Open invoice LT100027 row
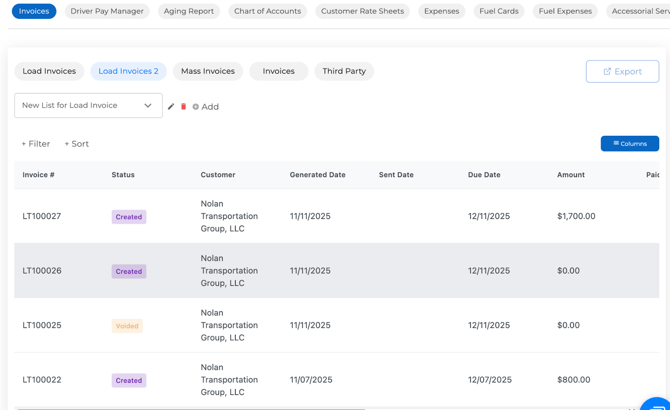Viewport: 670px width, 410px height. pyautogui.click(x=42, y=216)
